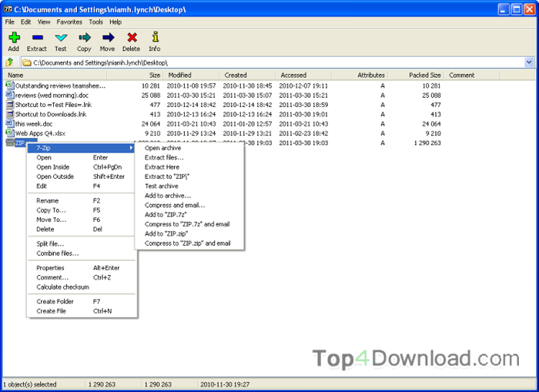
Task: Click the address path input field
Action: (x=273, y=62)
